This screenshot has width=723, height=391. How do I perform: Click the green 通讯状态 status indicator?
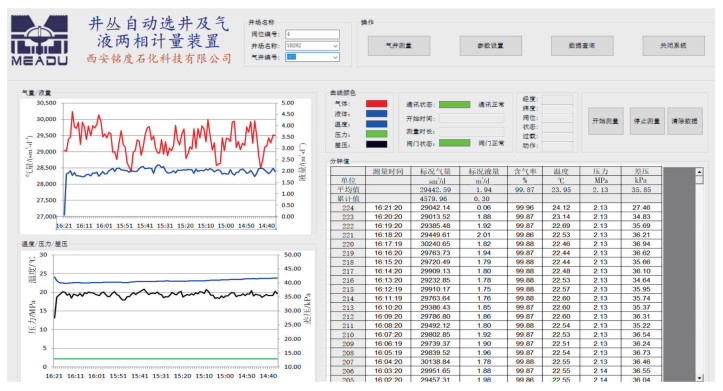pyautogui.click(x=454, y=105)
